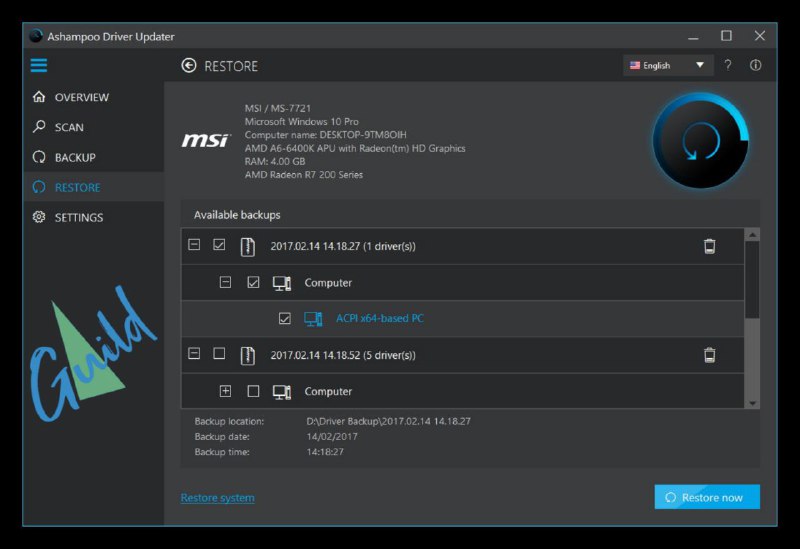This screenshot has height=549, width=800.
Task: Select the 2017.02.14 14.18.52 (5 driver(s)) row
Action: click(x=463, y=355)
